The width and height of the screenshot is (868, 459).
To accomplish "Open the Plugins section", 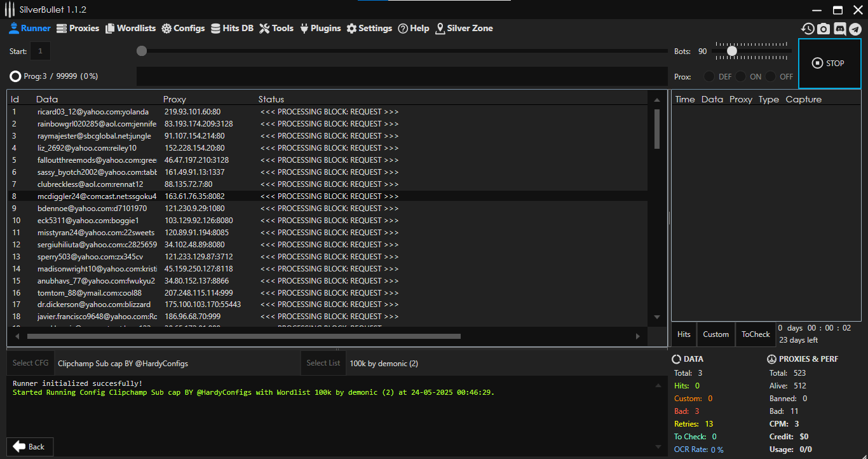I will pyautogui.click(x=320, y=28).
